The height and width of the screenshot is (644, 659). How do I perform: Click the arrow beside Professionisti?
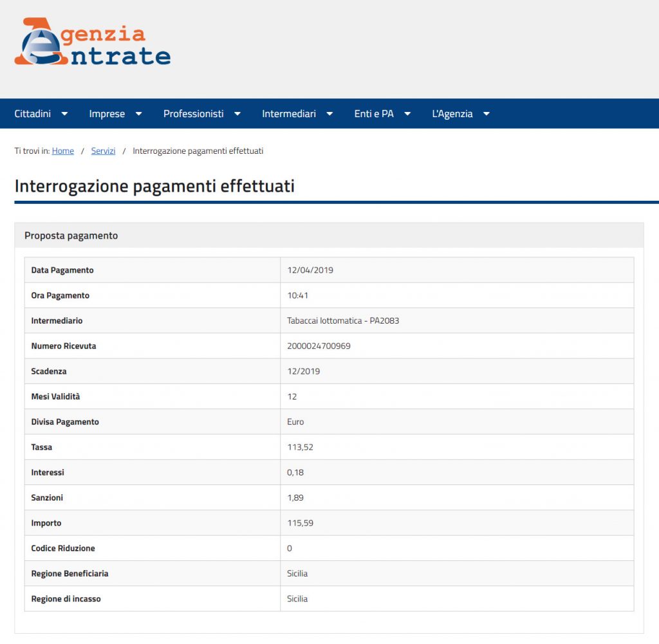coord(237,114)
